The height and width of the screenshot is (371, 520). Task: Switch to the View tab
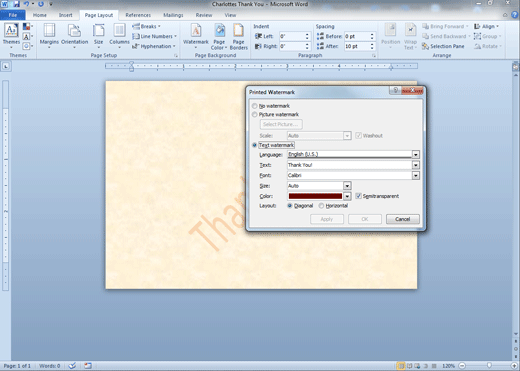230,15
